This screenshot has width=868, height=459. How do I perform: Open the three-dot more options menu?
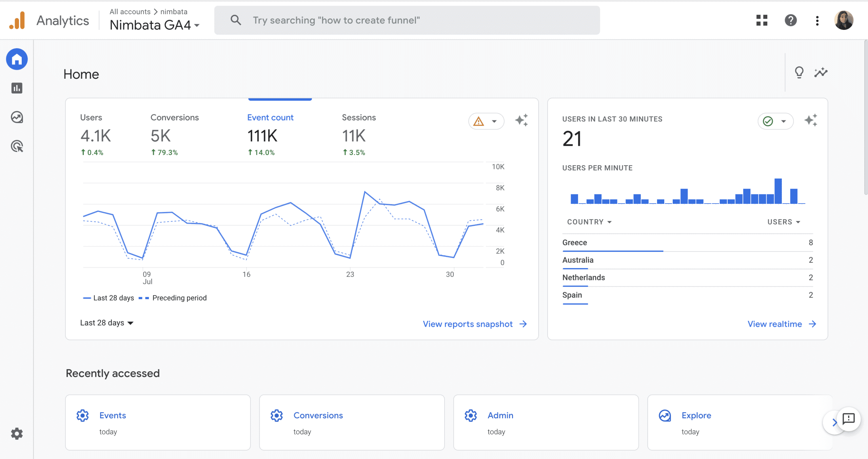tap(817, 20)
